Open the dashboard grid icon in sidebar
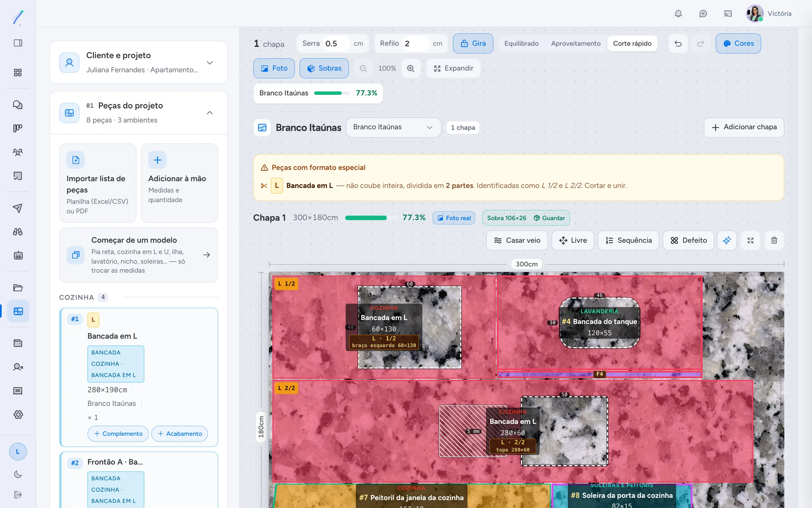 [x=18, y=72]
